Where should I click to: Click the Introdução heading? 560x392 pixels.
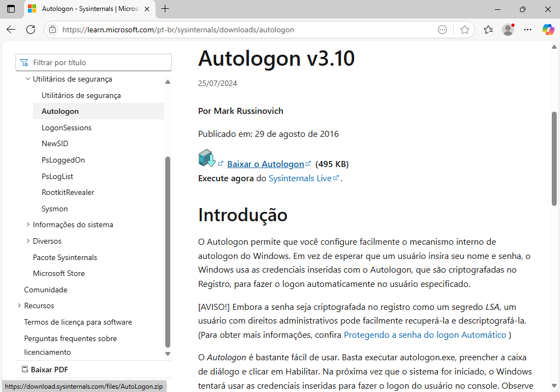coord(243,215)
